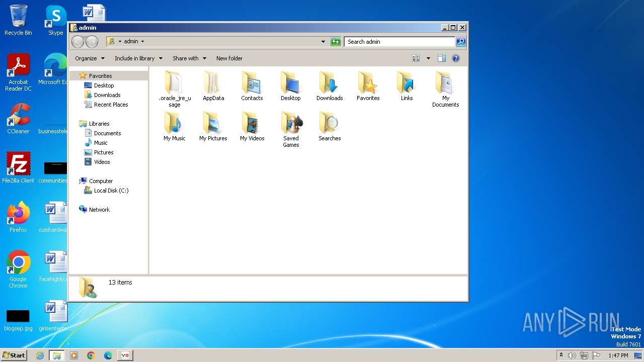The image size is (644, 362).
Task: Select Documents library in navigation pane
Action: coord(107,133)
